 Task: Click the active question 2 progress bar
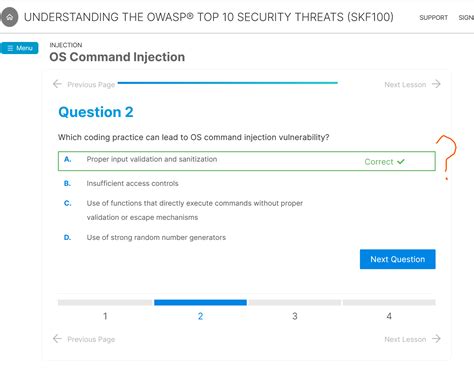[x=200, y=302]
